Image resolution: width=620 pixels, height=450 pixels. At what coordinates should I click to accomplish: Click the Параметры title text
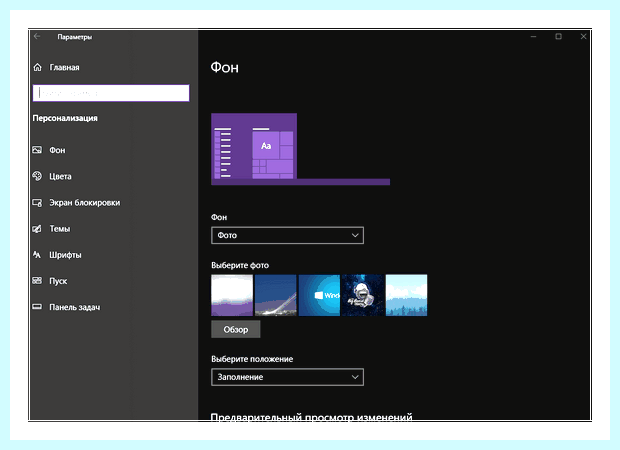point(75,37)
